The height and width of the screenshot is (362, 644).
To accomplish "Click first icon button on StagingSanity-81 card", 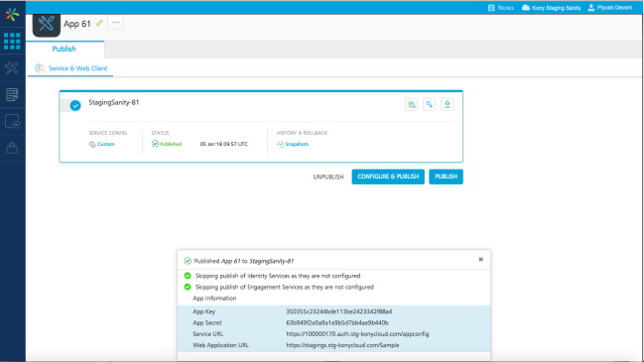I will (412, 104).
